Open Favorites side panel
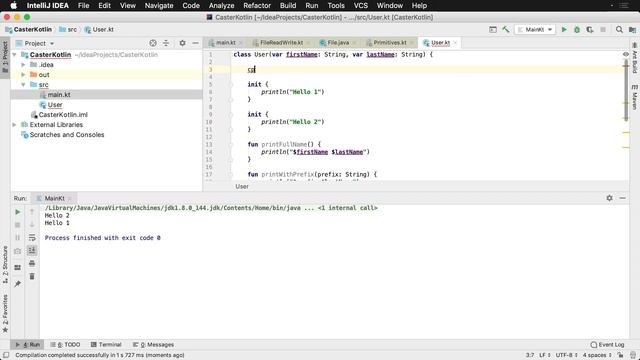 coord(5,313)
